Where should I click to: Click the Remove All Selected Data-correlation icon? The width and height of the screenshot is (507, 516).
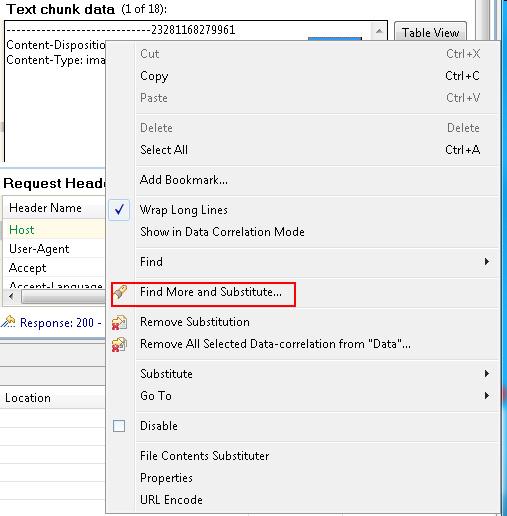coord(119,344)
